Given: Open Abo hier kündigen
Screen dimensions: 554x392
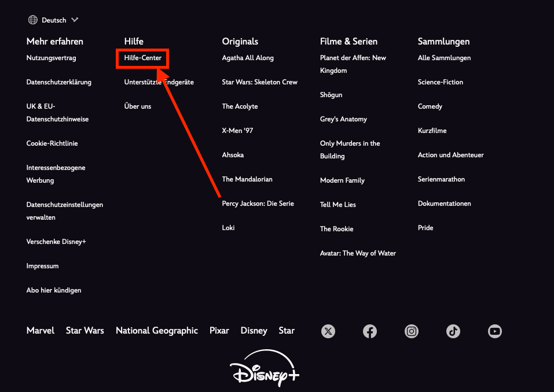Looking at the screenshot, I should (x=53, y=290).
